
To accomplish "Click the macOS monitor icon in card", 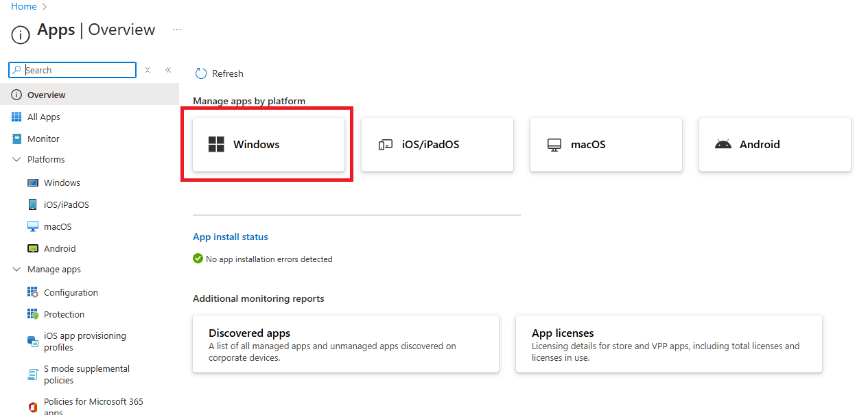I will [x=554, y=145].
